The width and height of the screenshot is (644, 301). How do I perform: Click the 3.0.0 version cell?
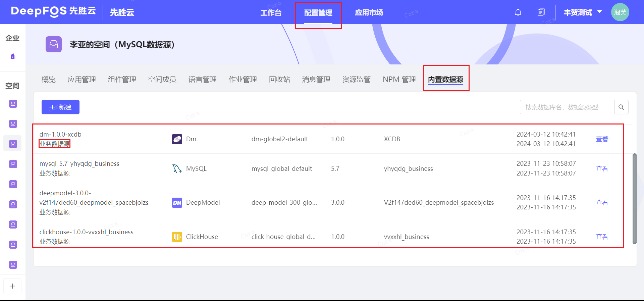(338, 202)
